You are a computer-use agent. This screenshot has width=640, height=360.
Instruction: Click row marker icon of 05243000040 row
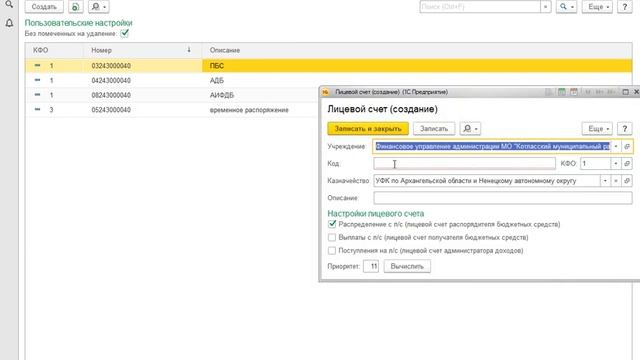pyautogui.click(x=38, y=109)
